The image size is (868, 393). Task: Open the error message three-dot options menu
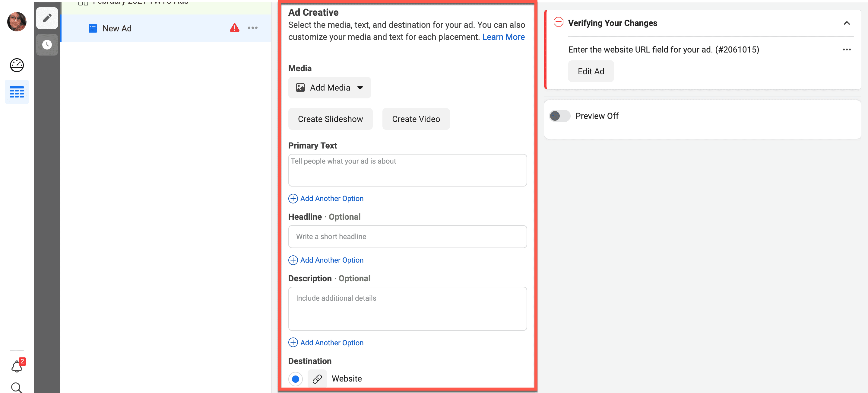[846, 50]
